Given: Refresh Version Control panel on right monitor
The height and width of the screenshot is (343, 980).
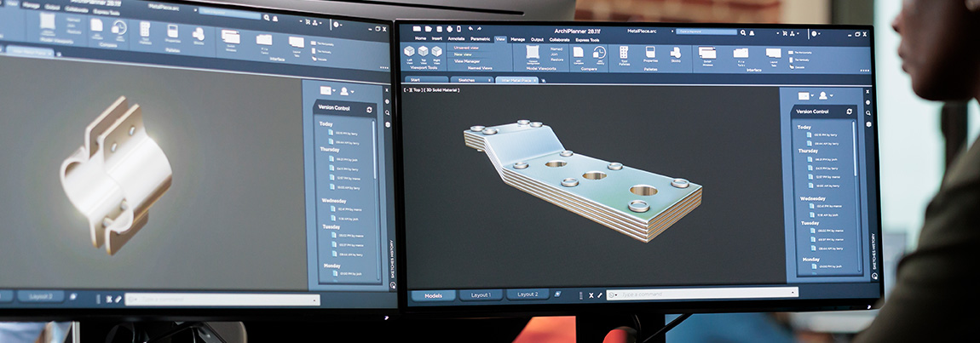Looking at the screenshot, I should [849, 111].
